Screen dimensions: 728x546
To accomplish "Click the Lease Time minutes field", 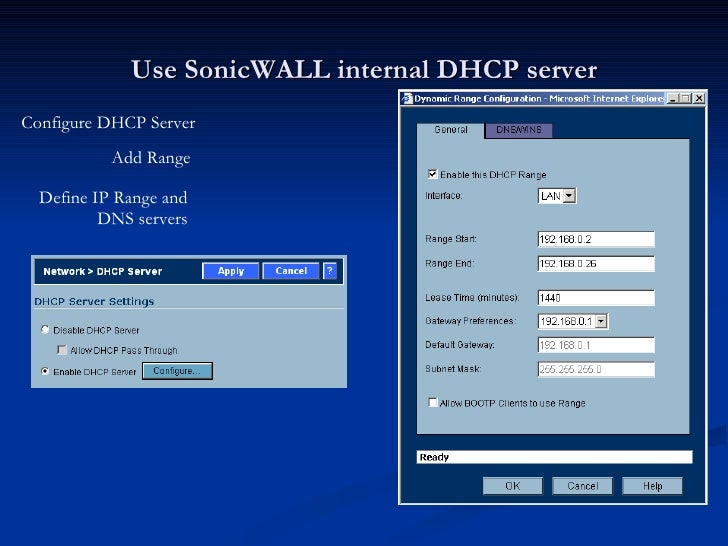I will click(x=596, y=298).
